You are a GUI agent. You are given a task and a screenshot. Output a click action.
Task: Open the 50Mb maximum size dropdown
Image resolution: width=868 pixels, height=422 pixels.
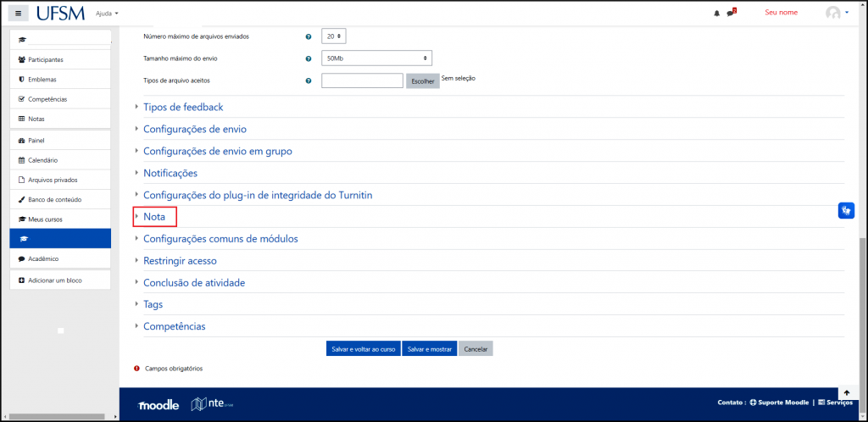(376, 58)
